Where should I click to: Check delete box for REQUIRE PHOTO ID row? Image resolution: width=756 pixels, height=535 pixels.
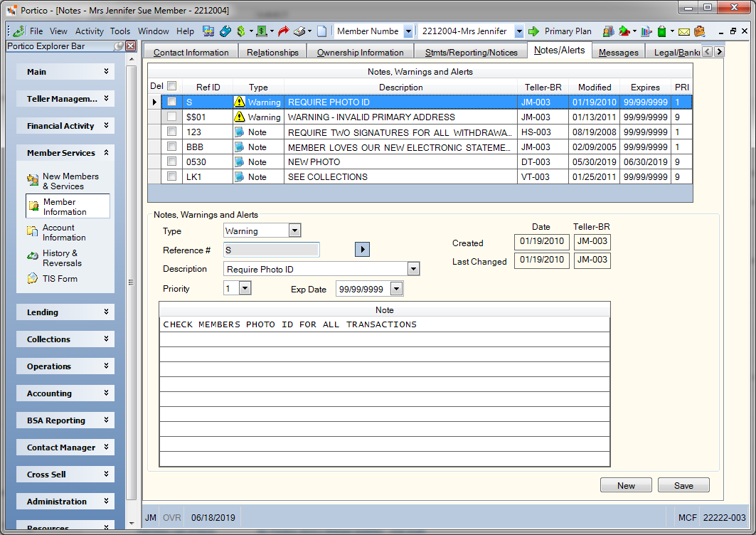[x=171, y=102]
